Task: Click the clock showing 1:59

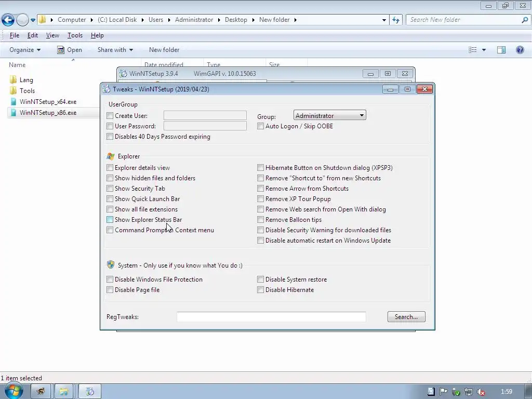Action: click(x=507, y=392)
